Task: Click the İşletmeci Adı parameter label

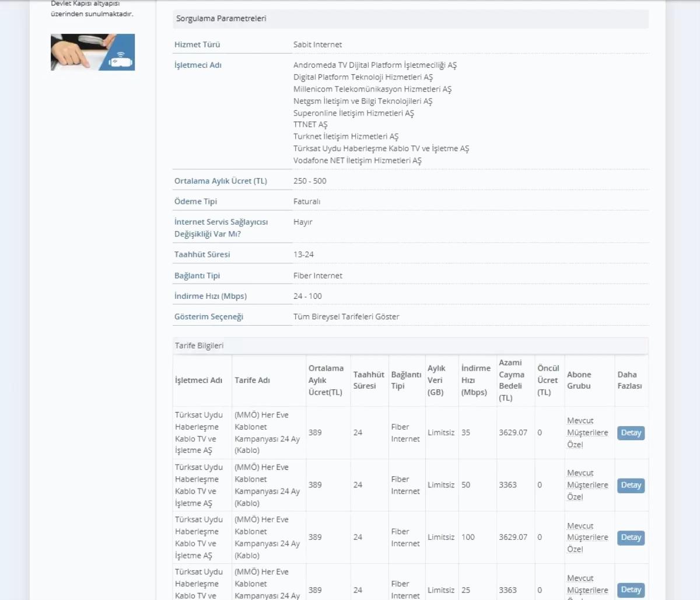Action: [198, 65]
